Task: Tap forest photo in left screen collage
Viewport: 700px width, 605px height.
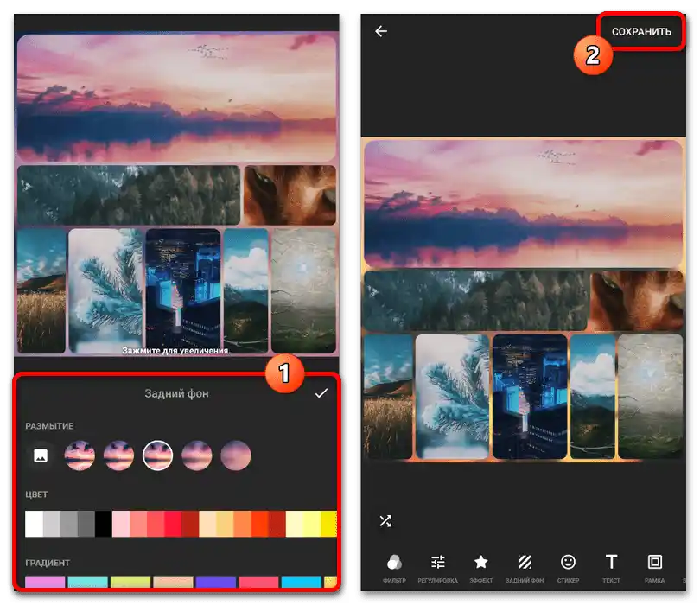Action: 129,195
